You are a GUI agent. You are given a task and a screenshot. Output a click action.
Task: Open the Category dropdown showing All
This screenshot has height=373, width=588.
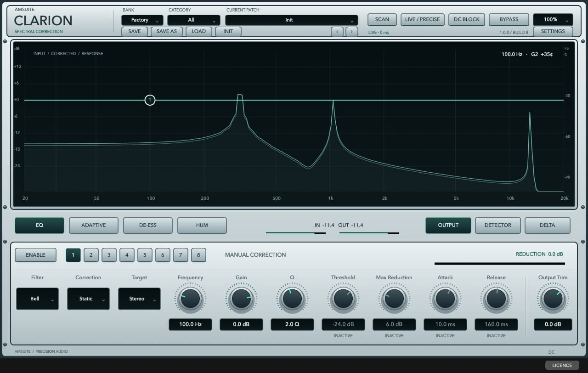coord(194,20)
